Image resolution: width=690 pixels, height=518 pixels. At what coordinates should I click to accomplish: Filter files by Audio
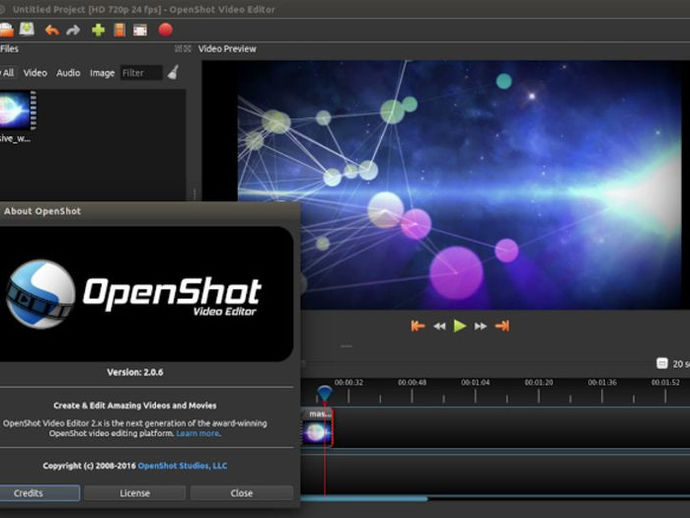68,73
